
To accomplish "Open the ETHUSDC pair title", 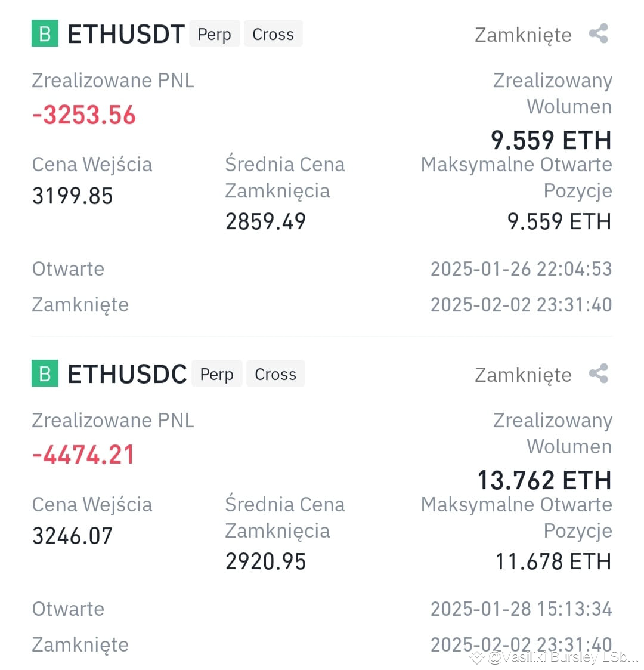I will 127,374.
